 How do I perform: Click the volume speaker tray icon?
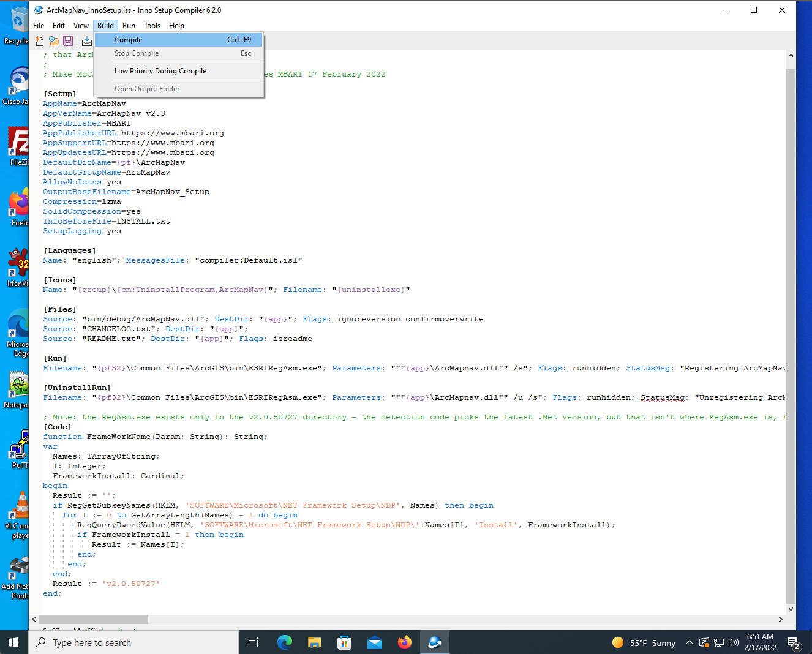[x=734, y=642]
